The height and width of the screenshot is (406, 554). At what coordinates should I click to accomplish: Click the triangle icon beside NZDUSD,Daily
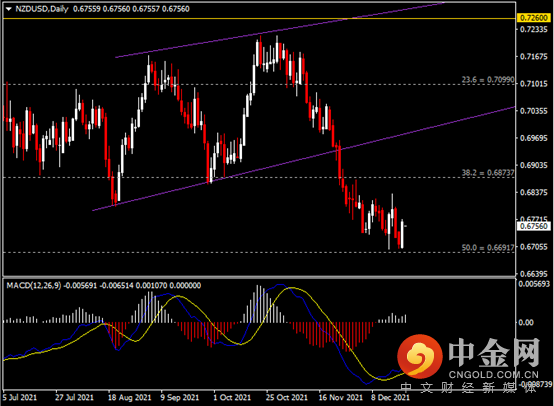[9, 9]
